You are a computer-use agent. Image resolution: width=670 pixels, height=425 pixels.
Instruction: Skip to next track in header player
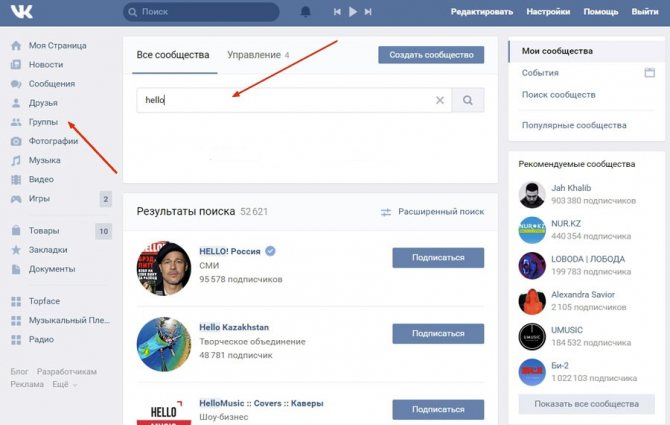(368, 12)
